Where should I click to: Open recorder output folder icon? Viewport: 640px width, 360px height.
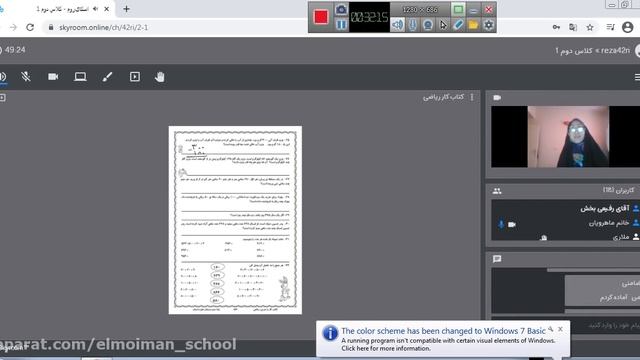click(473, 25)
